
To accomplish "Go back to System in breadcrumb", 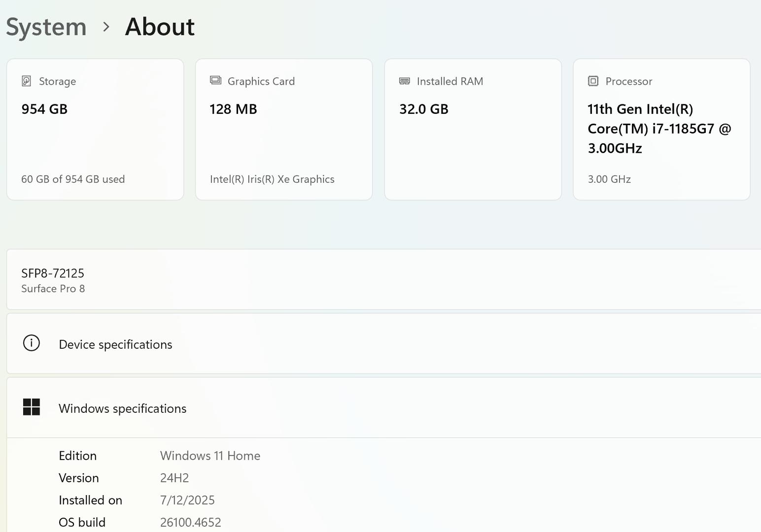I will point(46,27).
